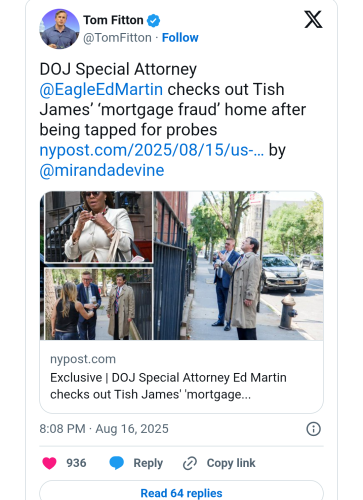Click the copy link chain icon

pos(190,463)
